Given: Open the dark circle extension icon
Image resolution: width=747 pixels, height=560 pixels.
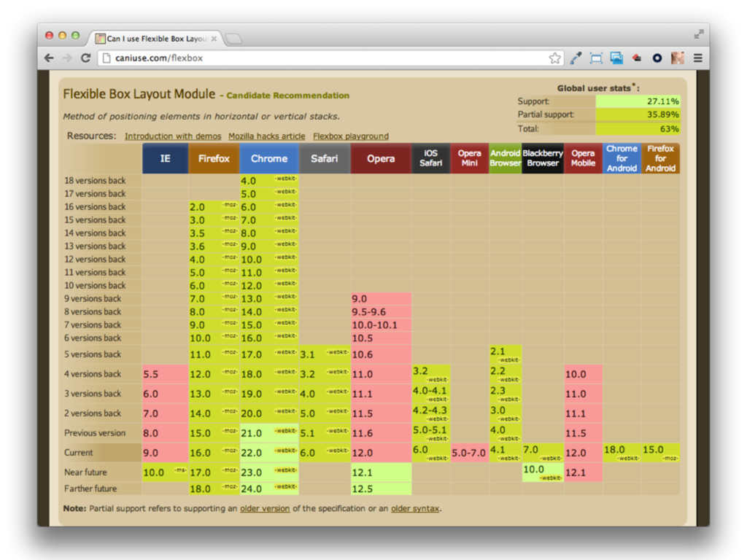Looking at the screenshot, I should click(x=657, y=58).
